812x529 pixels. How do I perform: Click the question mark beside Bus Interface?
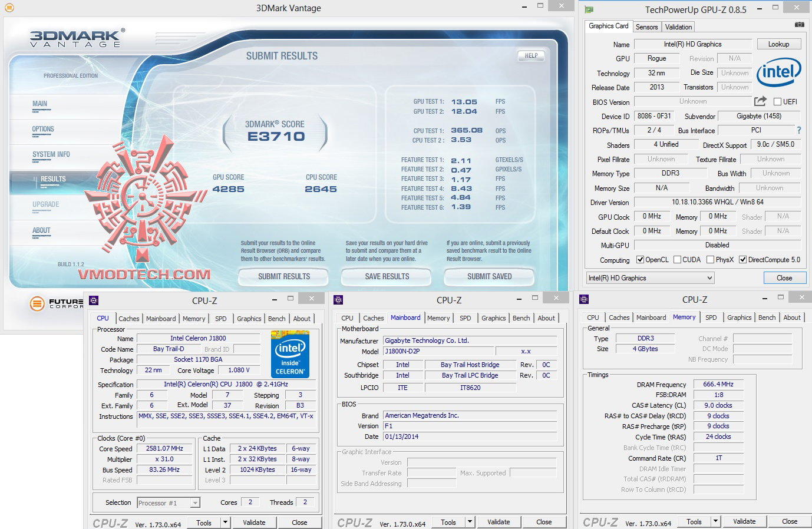pyautogui.click(x=799, y=130)
